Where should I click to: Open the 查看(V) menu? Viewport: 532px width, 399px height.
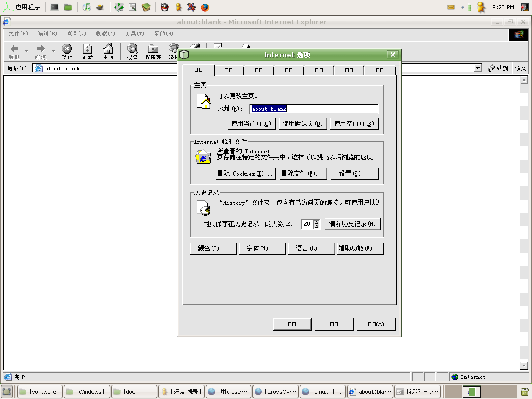point(76,33)
